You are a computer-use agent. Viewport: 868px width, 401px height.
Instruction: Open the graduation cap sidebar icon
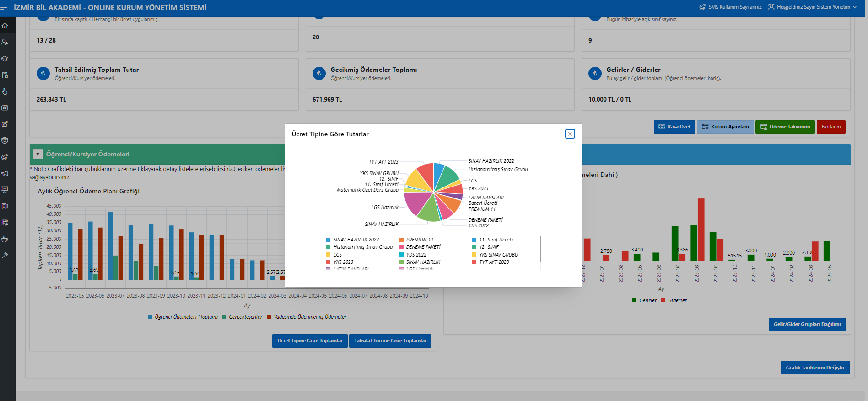[x=5, y=59]
